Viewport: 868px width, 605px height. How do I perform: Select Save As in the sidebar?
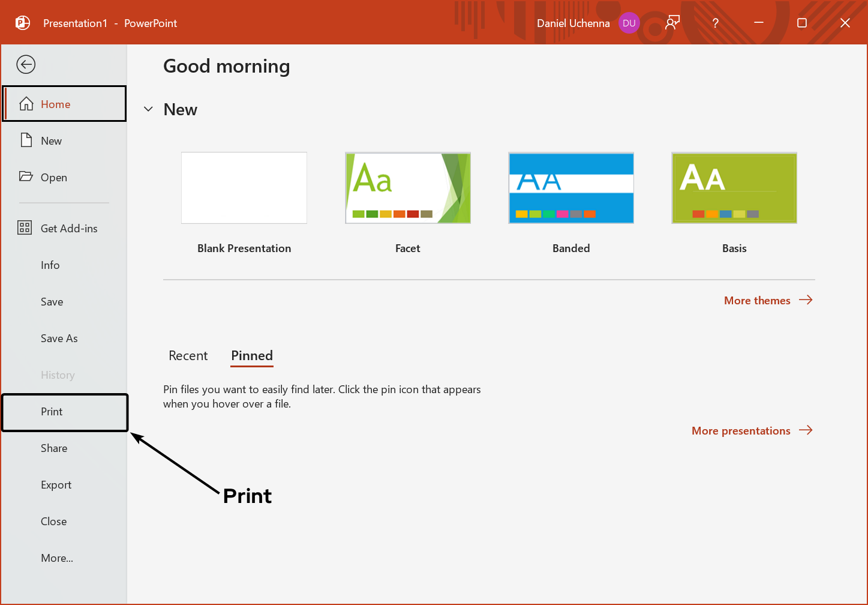click(59, 339)
